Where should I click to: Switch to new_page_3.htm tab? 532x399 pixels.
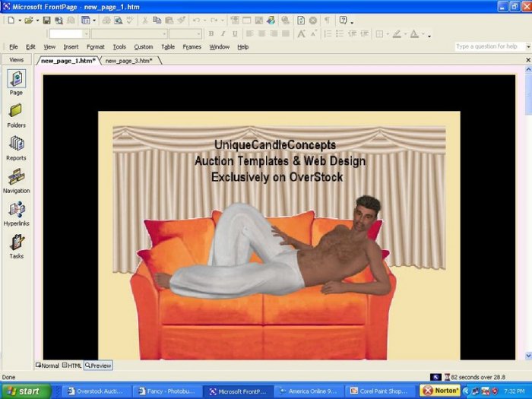click(x=128, y=61)
